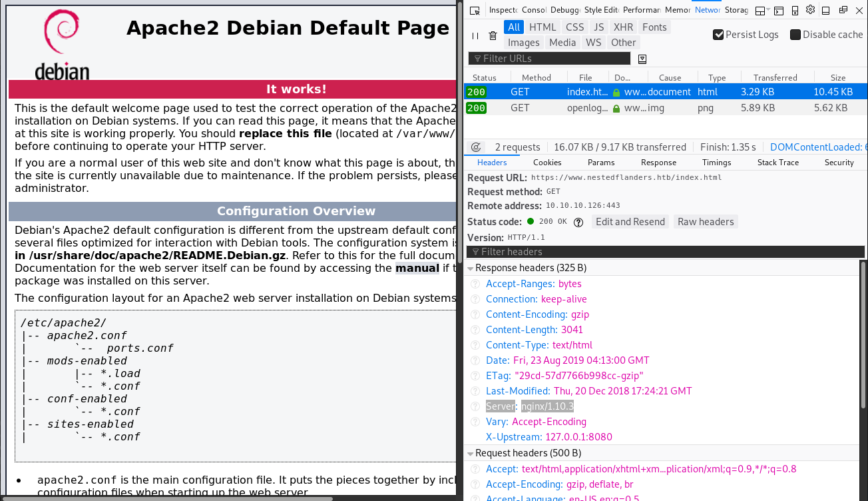Click lock icon on the openlogo png request row

[616, 108]
